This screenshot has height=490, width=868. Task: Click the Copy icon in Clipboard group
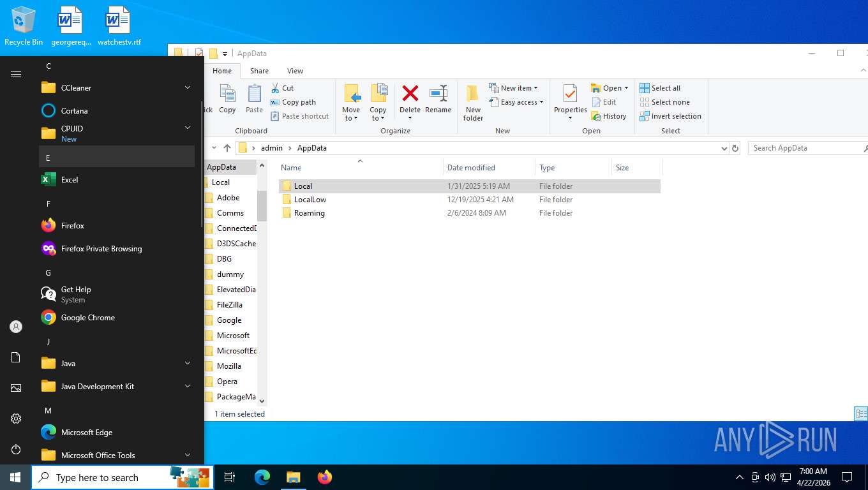pos(227,99)
